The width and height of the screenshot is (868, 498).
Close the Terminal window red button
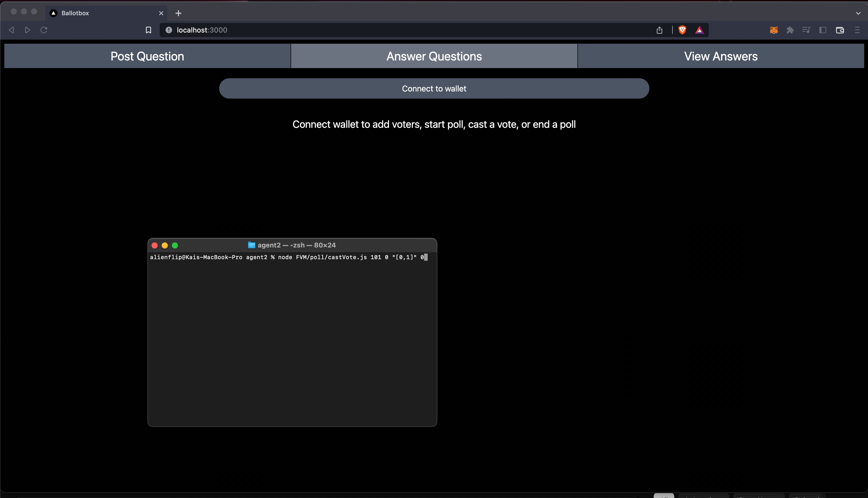154,245
